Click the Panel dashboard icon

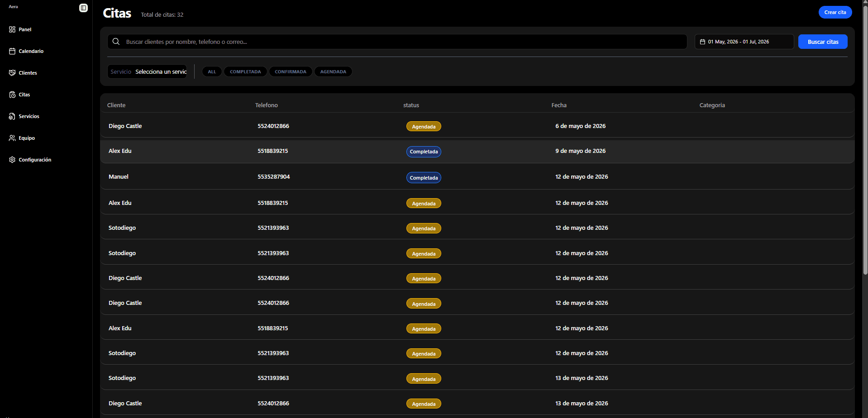(x=12, y=29)
